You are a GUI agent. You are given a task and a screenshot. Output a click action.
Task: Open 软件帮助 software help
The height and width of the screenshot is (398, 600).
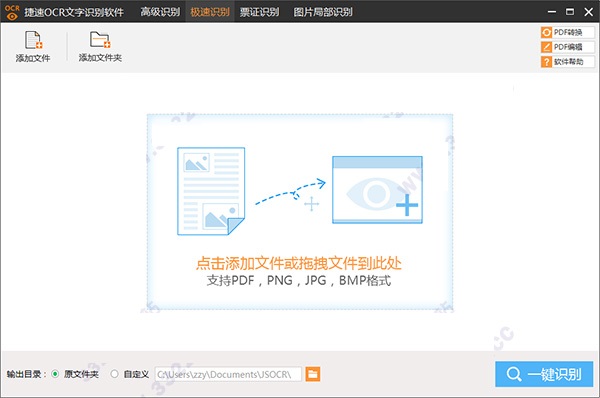[567, 62]
